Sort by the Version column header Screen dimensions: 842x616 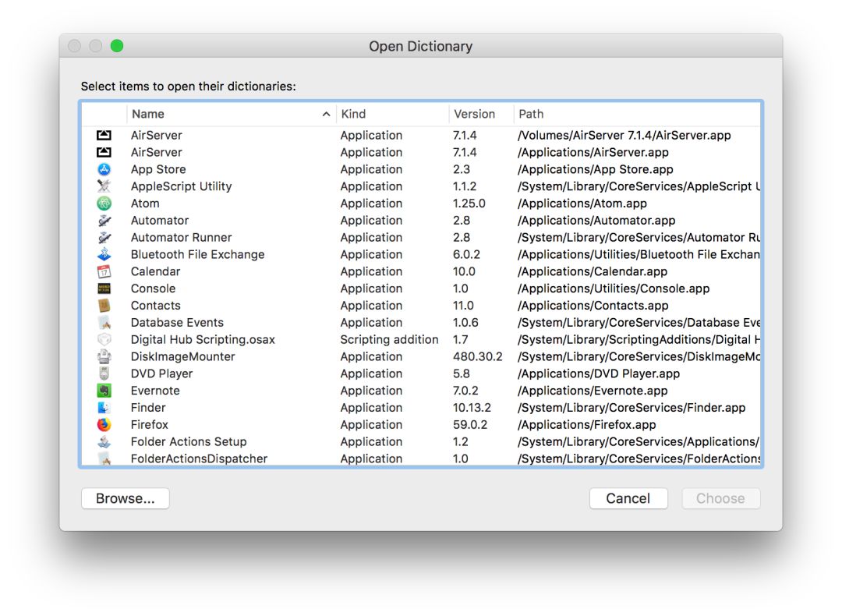(x=481, y=114)
